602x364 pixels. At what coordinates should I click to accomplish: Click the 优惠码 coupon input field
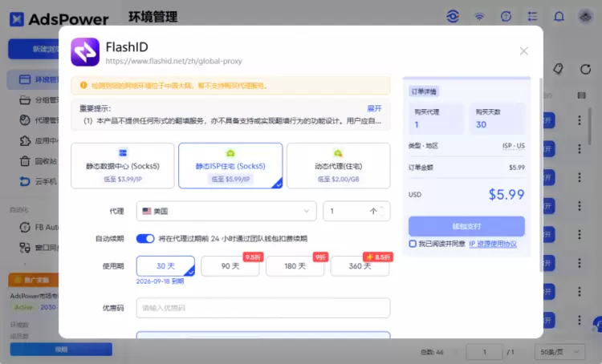point(263,308)
